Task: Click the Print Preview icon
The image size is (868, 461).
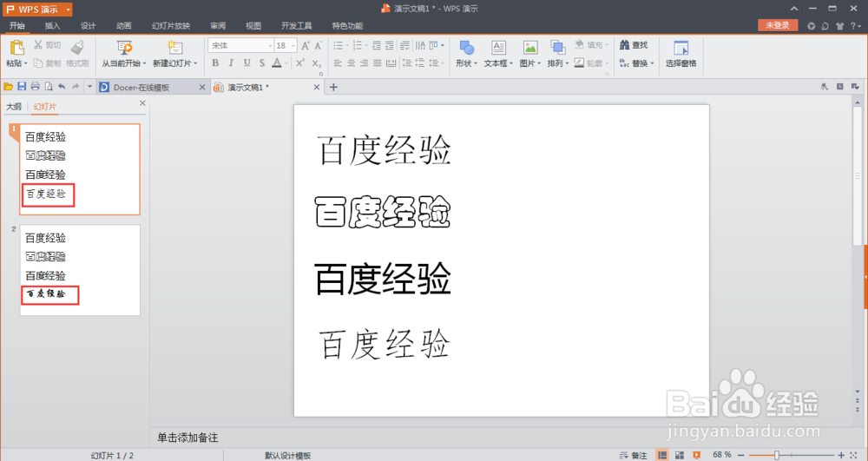Action: pyautogui.click(x=49, y=86)
